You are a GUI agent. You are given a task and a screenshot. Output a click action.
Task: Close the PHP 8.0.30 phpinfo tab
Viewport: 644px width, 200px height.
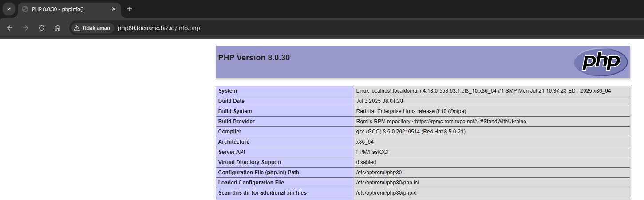[114, 9]
